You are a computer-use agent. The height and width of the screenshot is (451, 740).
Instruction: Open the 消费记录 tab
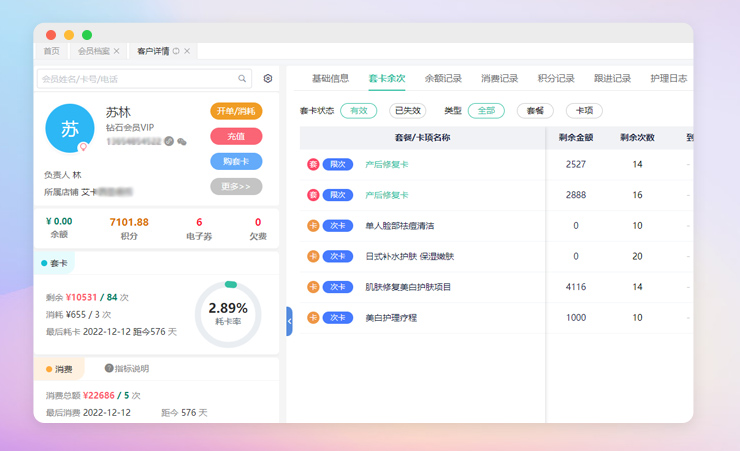(499, 78)
